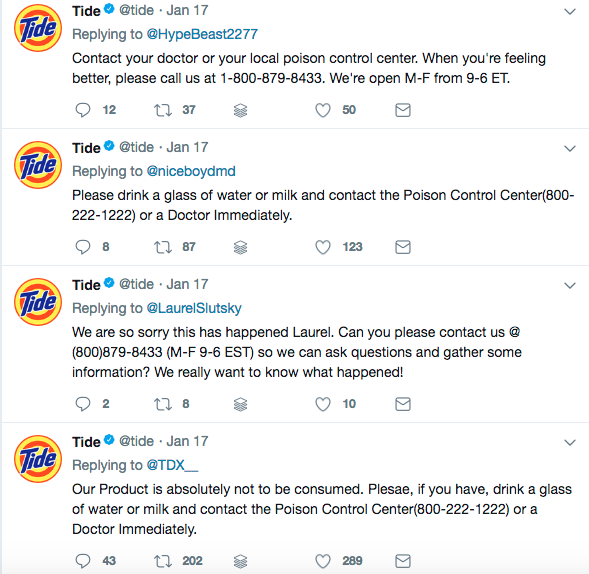Open the reply thread on the @TDX__ tweet
Image resolution: width=589 pixels, height=574 pixels.
click(83, 561)
